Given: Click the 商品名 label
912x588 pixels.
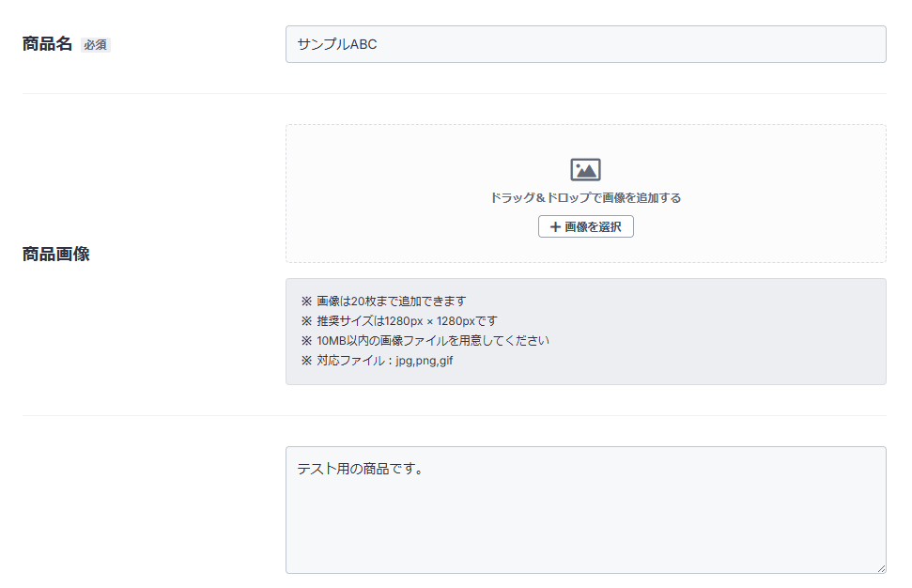Looking at the screenshot, I should (x=47, y=44).
